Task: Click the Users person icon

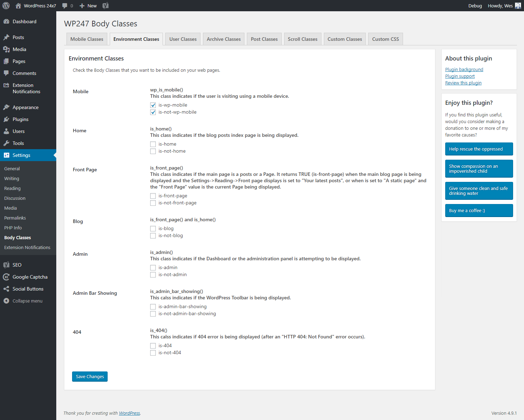Action: 6,131
